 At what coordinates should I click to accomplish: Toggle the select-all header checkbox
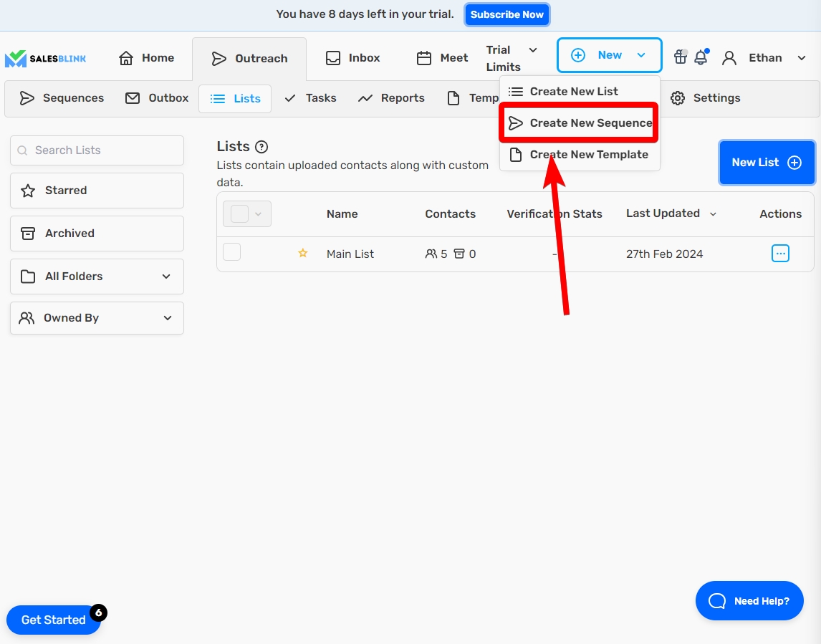(239, 213)
